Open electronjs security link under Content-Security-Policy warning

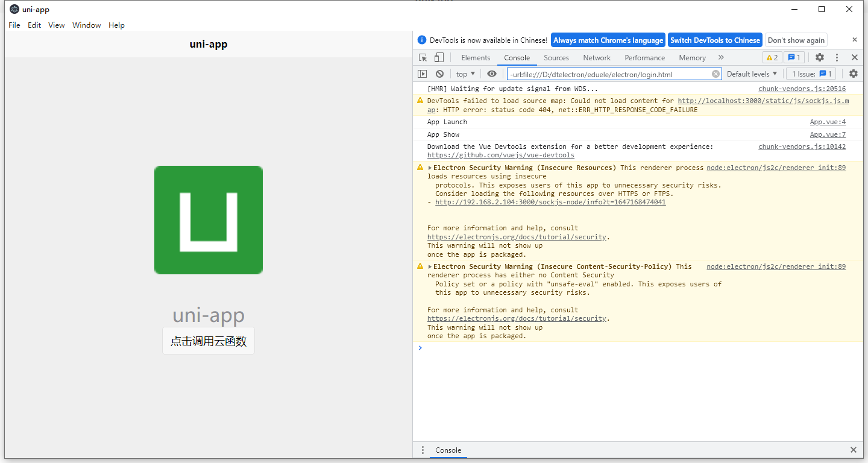[517, 318]
